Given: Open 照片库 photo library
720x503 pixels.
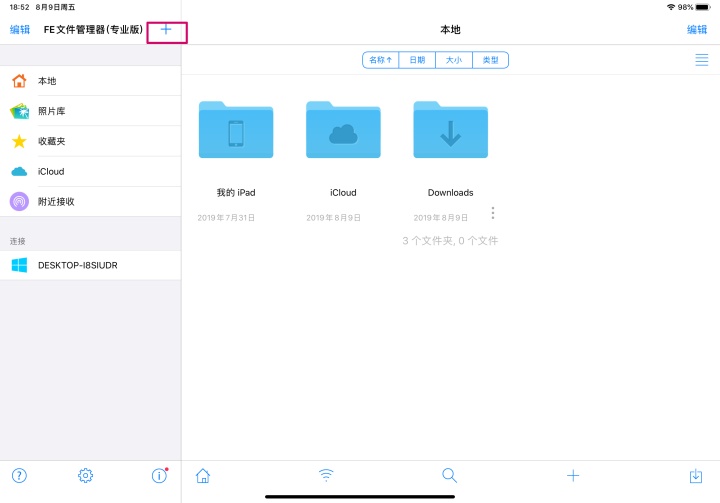Looking at the screenshot, I should coord(90,111).
